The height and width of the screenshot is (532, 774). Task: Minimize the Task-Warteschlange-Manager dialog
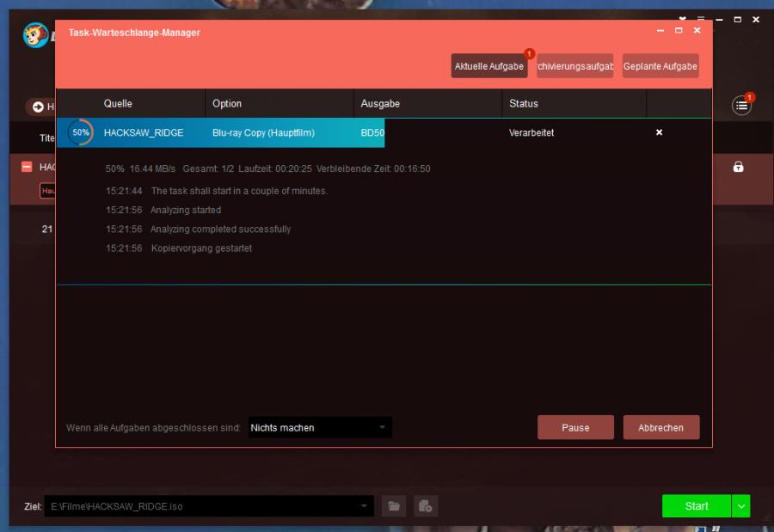(660, 31)
